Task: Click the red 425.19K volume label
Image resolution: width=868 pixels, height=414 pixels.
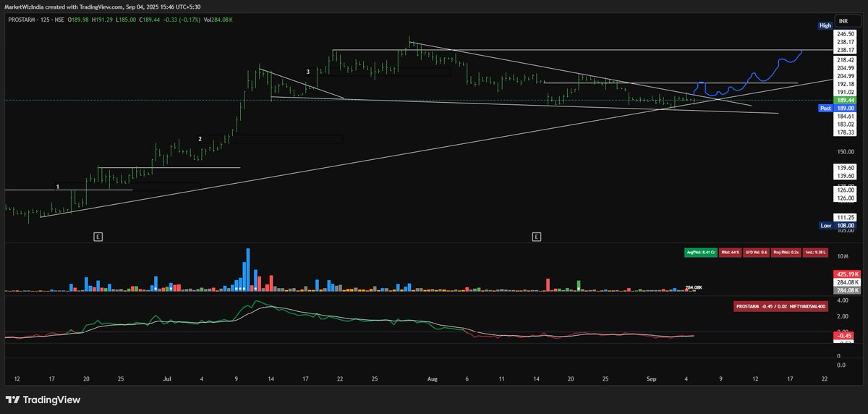Action: point(846,274)
